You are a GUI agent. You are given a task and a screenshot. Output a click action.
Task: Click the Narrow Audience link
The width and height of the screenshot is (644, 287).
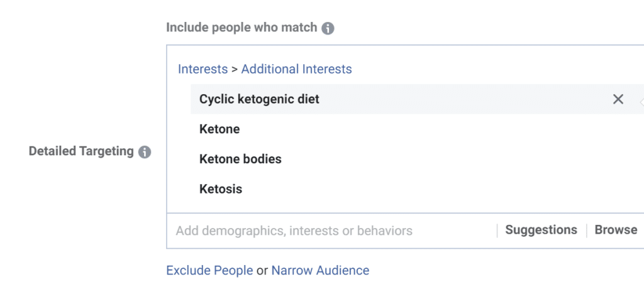click(320, 271)
